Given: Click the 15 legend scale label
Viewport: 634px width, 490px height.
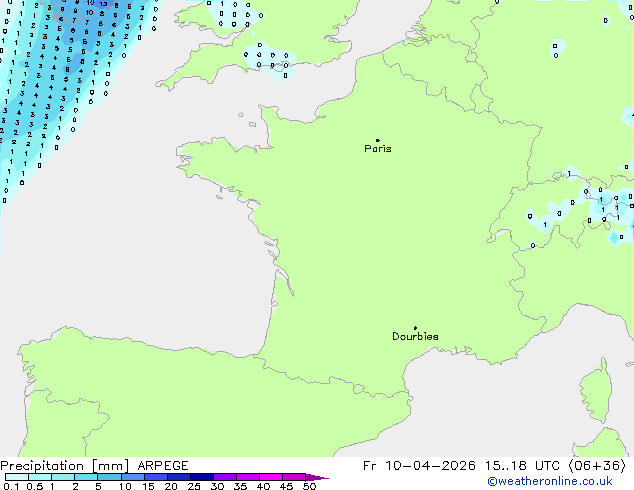Looking at the screenshot, I should point(148,486).
